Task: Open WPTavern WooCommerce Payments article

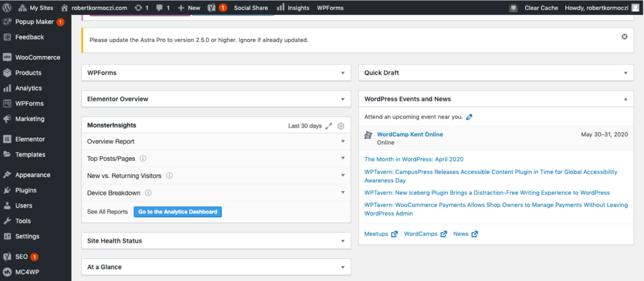Action: [496, 209]
